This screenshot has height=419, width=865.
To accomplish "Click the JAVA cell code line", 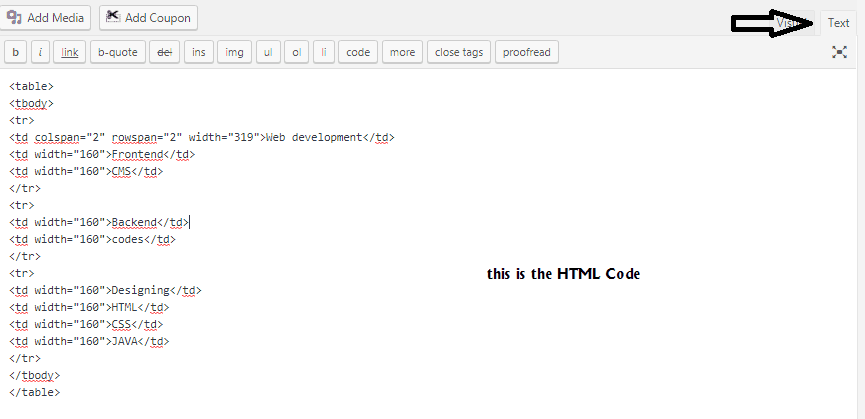I will click(x=89, y=341).
